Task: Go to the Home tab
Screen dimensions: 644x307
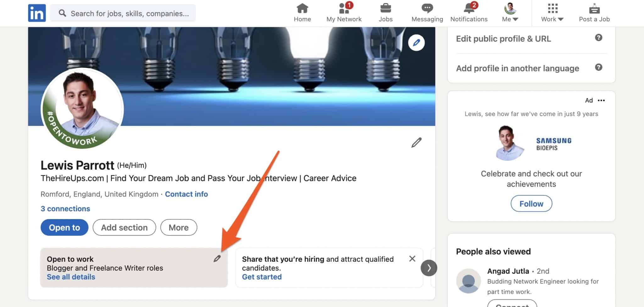Action: point(302,13)
